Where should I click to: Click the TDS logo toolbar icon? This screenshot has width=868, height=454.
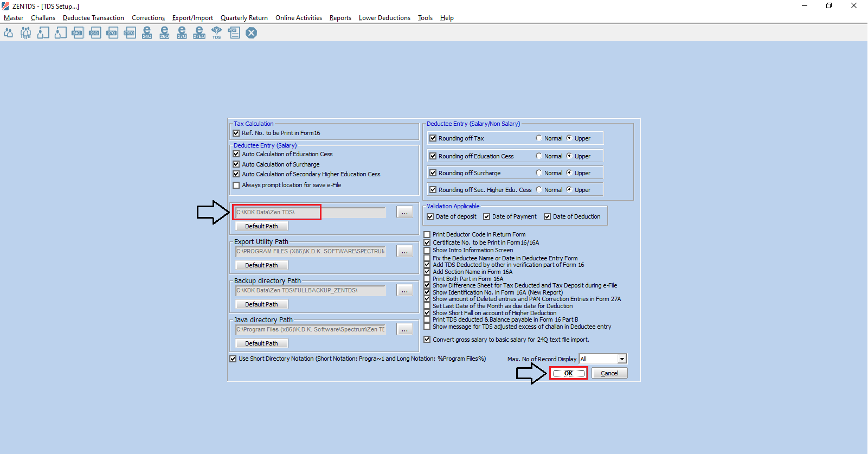pos(216,33)
